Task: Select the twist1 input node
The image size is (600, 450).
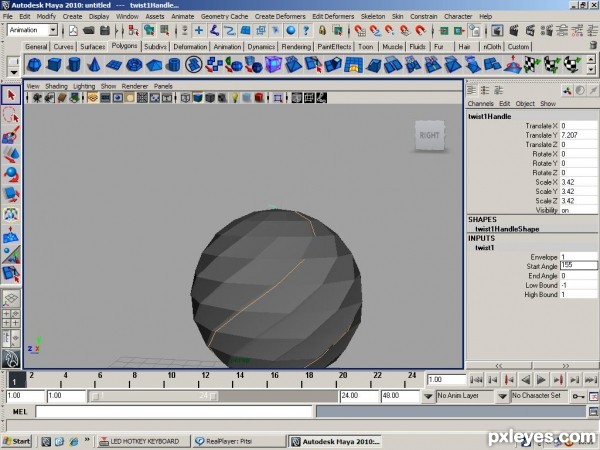Action: click(x=485, y=248)
